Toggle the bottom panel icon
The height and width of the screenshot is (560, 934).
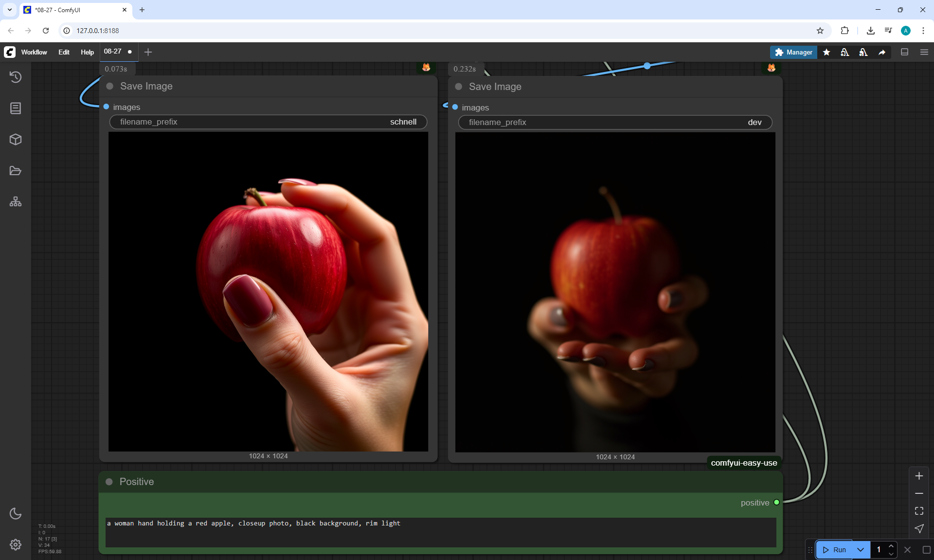(905, 52)
